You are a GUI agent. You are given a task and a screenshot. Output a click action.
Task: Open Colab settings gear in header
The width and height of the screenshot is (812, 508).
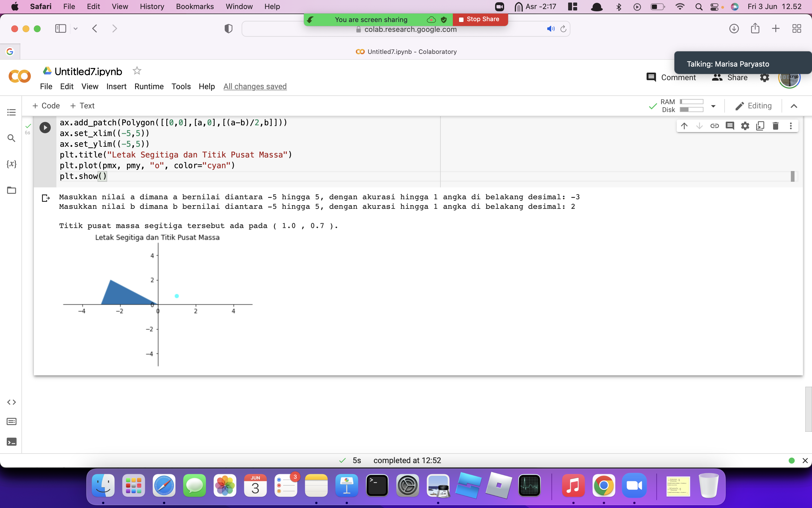(764, 78)
